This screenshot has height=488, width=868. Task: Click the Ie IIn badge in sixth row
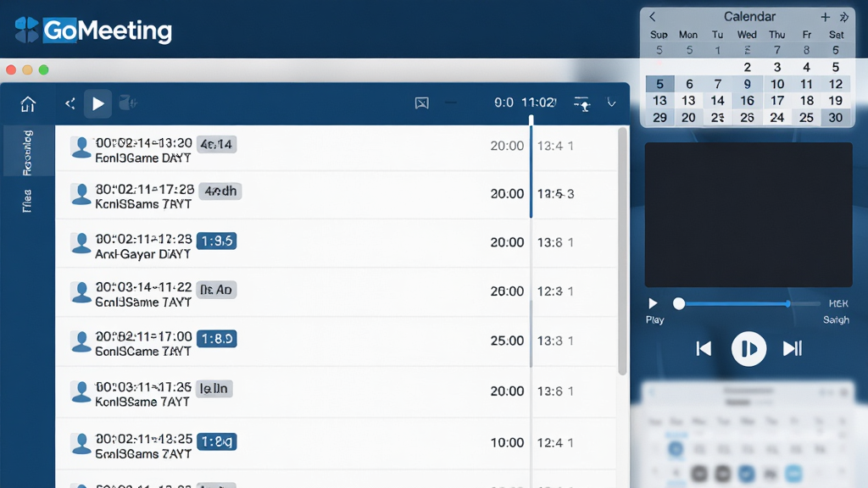click(214, 388)
